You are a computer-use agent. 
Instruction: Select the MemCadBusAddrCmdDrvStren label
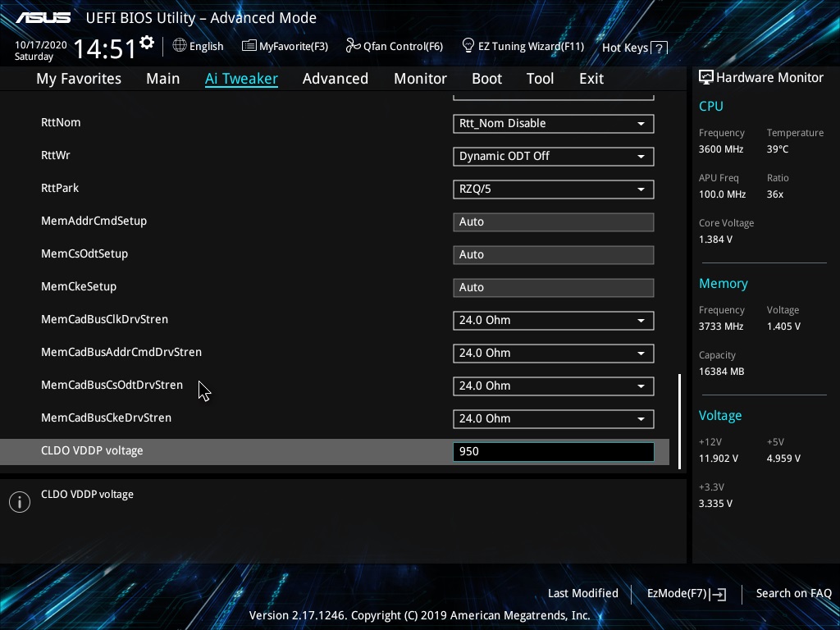click(x=121, y=352)
